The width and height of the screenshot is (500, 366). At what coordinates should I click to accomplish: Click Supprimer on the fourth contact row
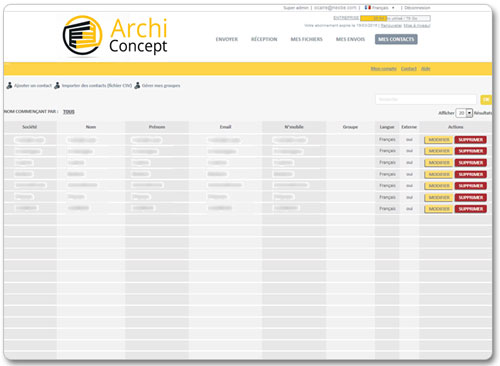(471, 174)
